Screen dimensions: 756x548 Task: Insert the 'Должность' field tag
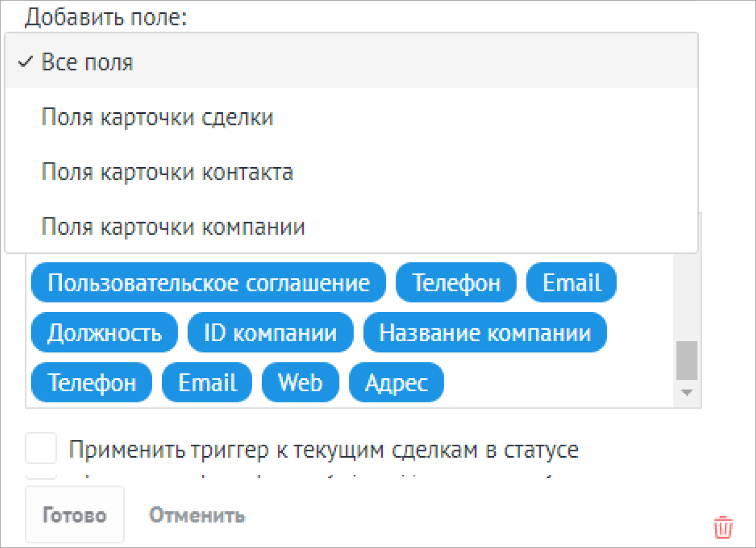(105, 332)
